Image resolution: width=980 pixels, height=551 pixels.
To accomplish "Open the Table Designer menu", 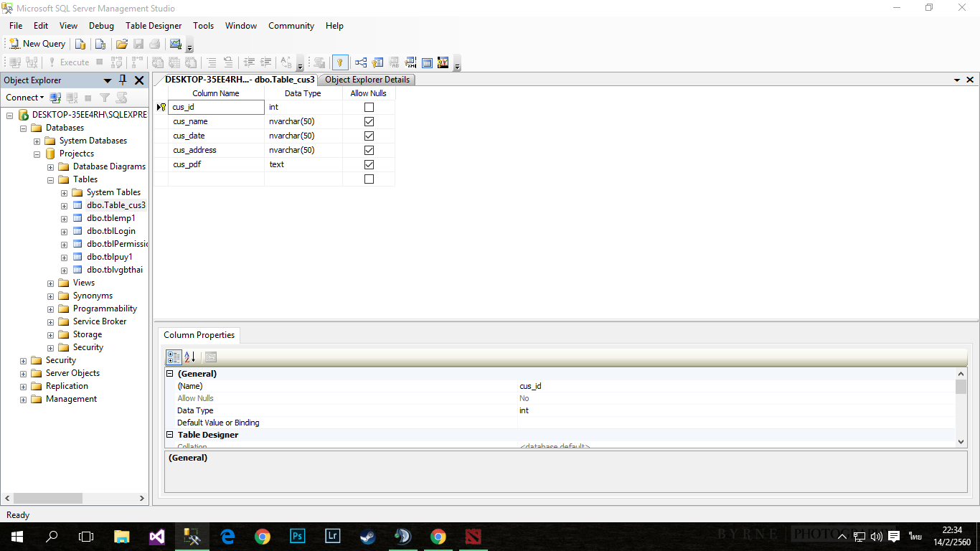I will pos(154,26).
